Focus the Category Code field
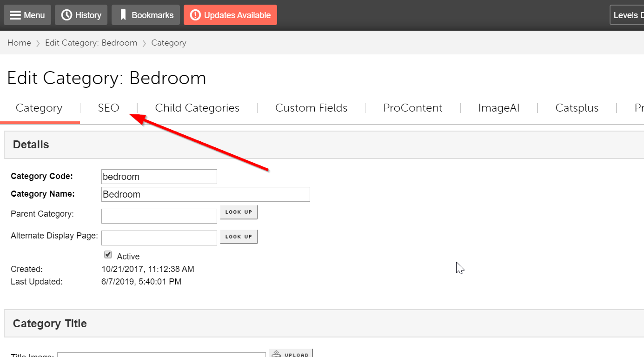This screenshot has height=357, width=644. click(159, 177)
